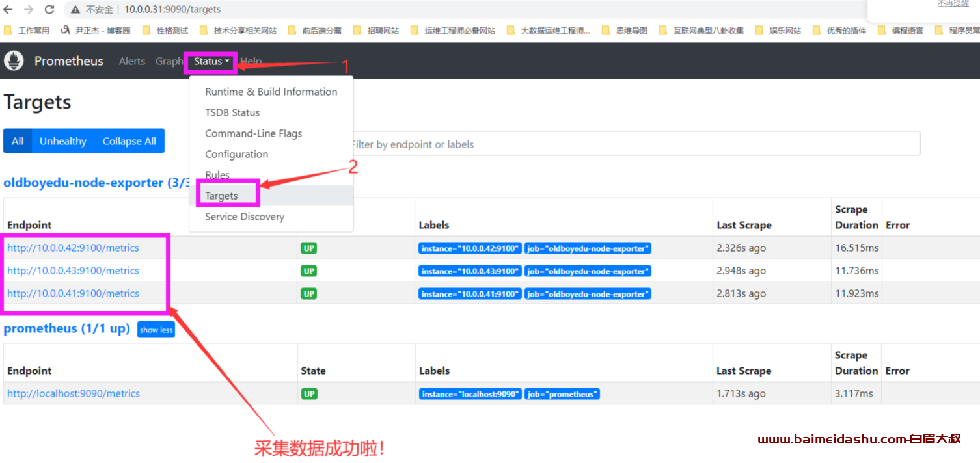Open the 工作常用 bookmark folder
This screenshot has height=463, width=980.
(27, 30)
